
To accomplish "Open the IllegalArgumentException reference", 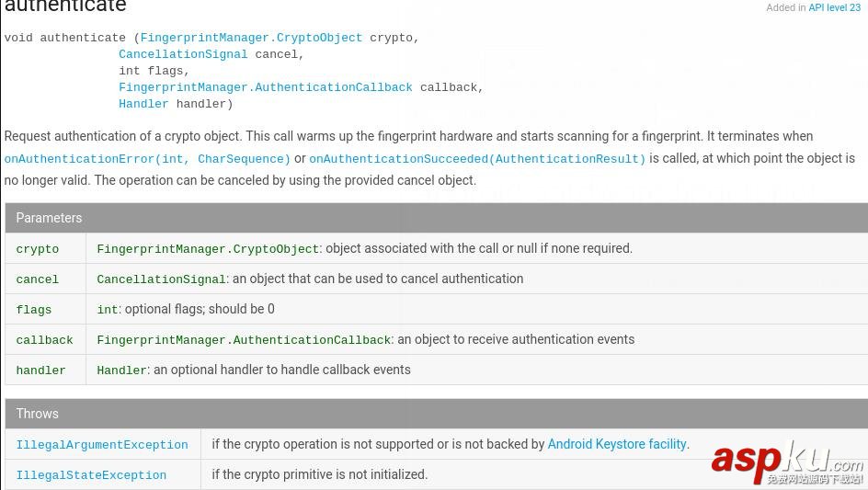I will click(x=102, y=445).
